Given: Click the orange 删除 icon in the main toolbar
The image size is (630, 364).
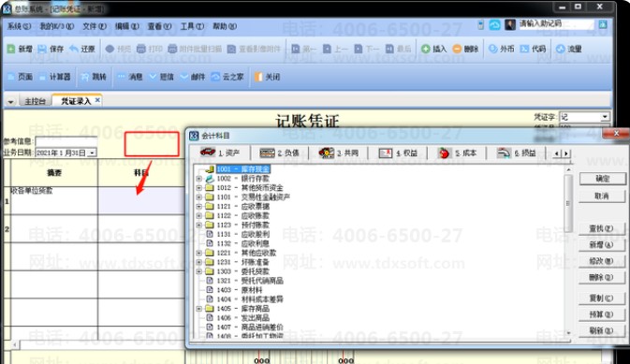Looking at the screenshot, I should pyautogui.click(x=457, y=49).
